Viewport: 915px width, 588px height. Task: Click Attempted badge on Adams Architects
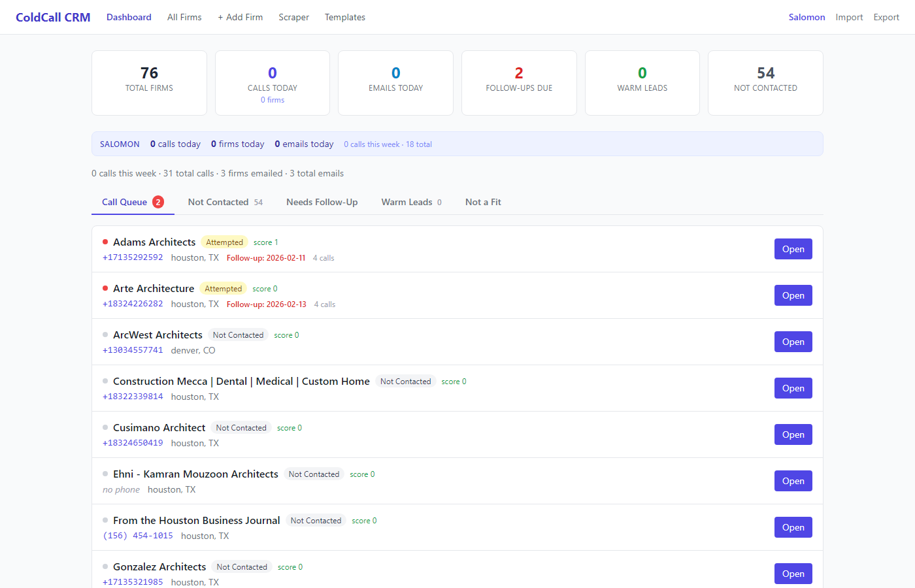pos(224,242)
